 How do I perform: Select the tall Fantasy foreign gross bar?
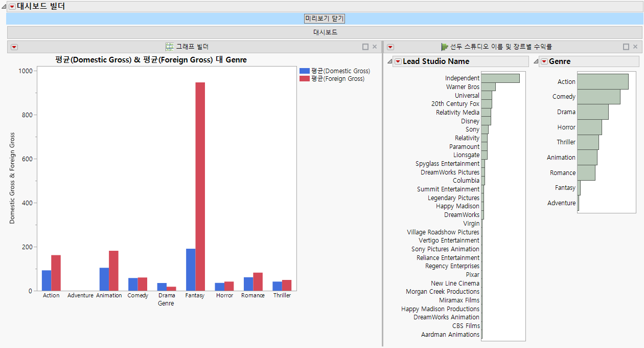pyautogui.click(x=200, y=179)
